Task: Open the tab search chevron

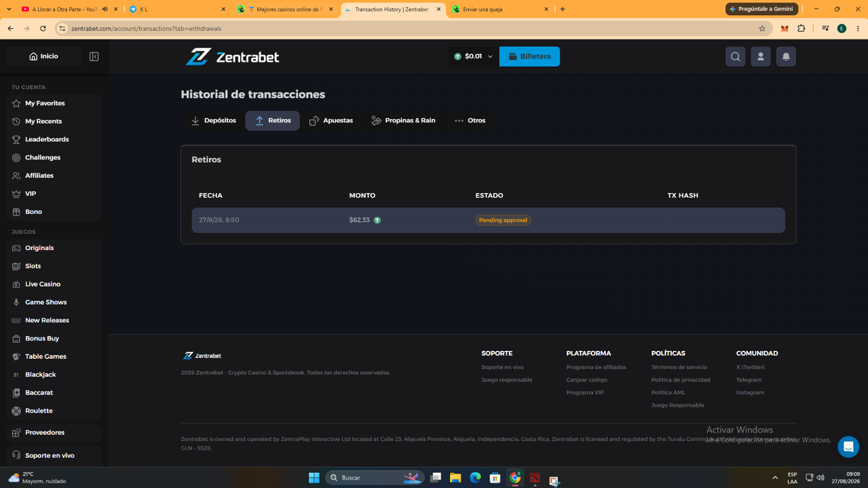Action: click(9, 9)
